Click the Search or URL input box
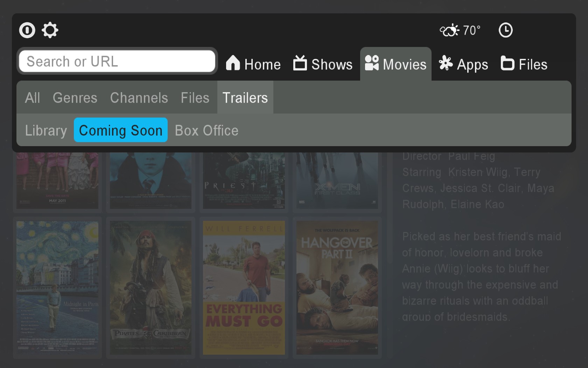Screen dimensions: 588x368 click(x=117, y=61)
